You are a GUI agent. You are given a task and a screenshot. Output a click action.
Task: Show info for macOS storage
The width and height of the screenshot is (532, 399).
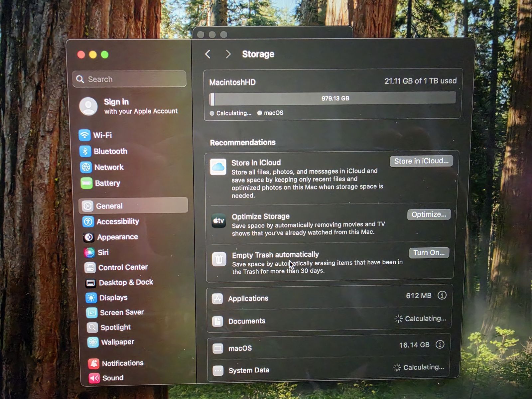(440, 344)
